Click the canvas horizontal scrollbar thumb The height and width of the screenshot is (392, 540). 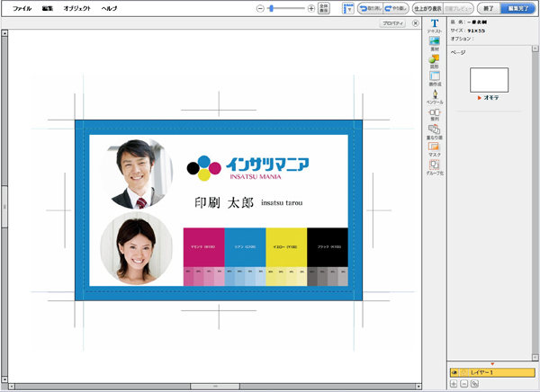click(x=215, y=387)
